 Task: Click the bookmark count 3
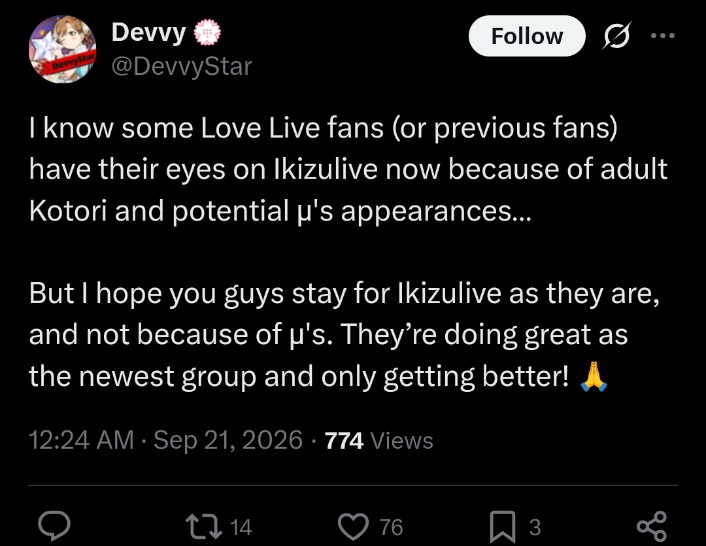click(534, 527)
